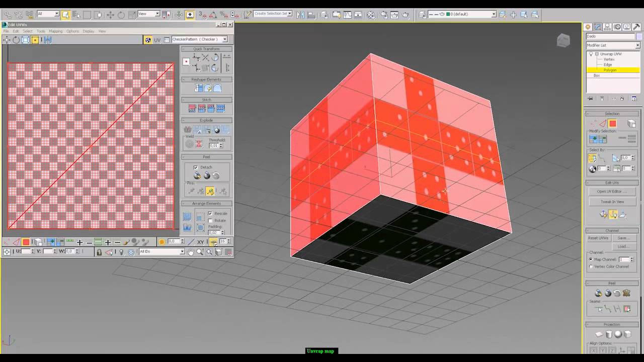The height and width of the screenshot is (362, 644).
Task: Select Polygon sub-object mode in Edit UVWs bottom bar
Action: click(x=26, y=242)
